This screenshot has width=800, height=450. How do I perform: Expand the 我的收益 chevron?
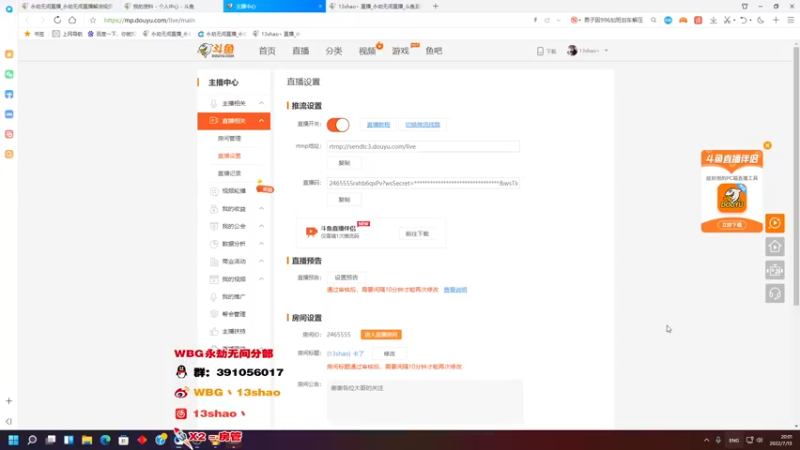[x=261, y=209]
